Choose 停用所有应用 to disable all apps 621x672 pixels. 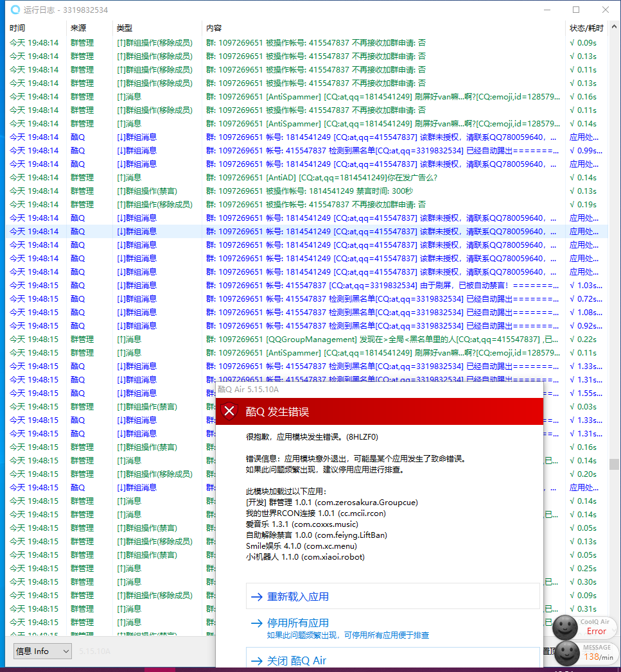coord(298,623)
